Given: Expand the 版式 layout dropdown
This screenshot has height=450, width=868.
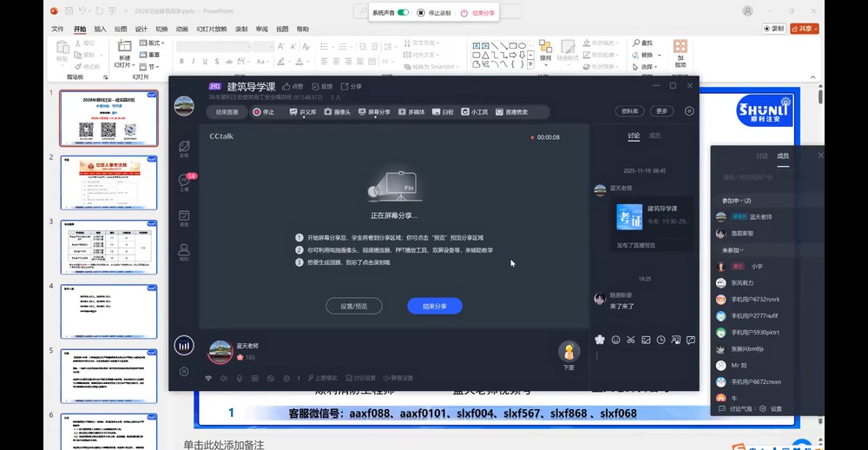Looking at the screenshot, I should coord(152,43).
